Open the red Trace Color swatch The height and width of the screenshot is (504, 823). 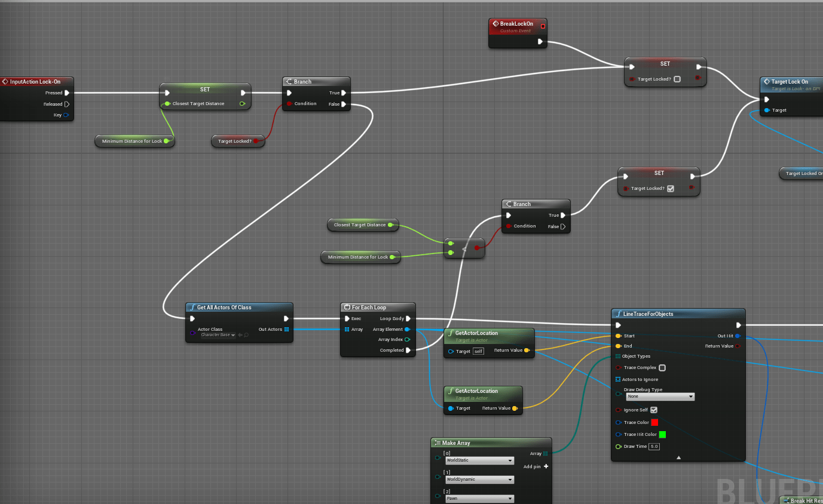coord(654,422)
